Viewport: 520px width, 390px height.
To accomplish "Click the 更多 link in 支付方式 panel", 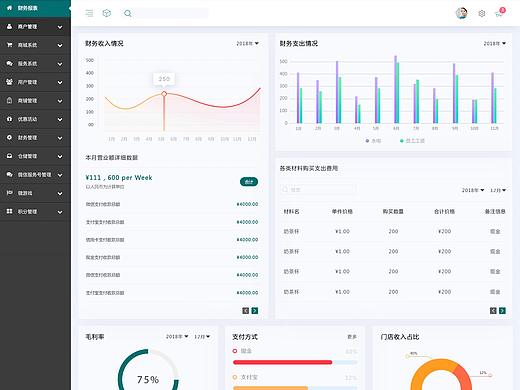I will click(352, 337).
